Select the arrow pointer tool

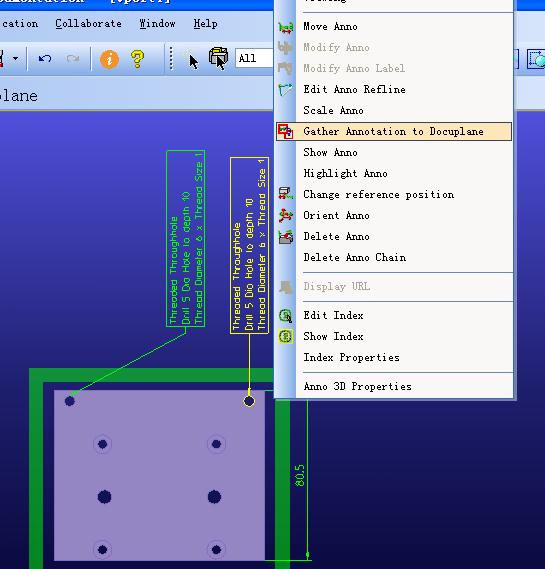[x=194, y=61]
